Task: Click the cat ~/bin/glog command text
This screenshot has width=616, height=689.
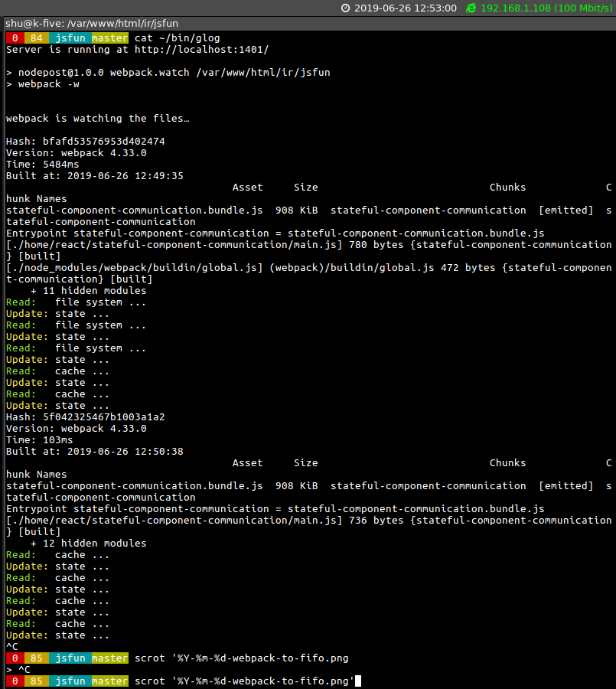Action: 176,38
